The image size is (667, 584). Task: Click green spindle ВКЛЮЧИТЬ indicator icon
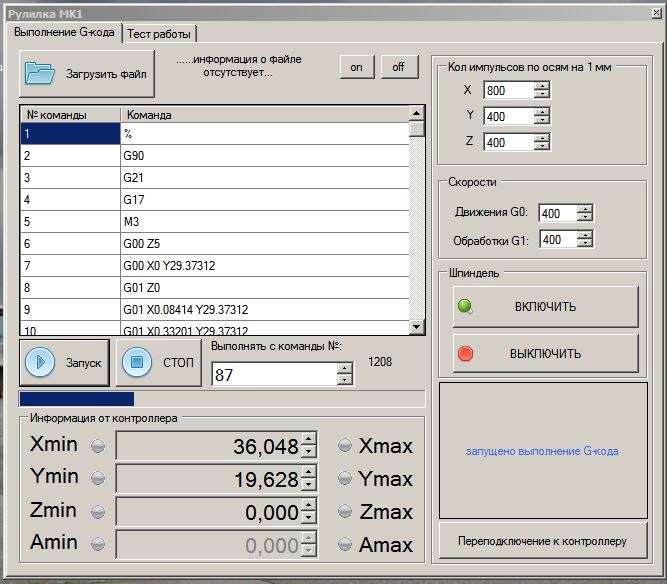tap(465, 306)
